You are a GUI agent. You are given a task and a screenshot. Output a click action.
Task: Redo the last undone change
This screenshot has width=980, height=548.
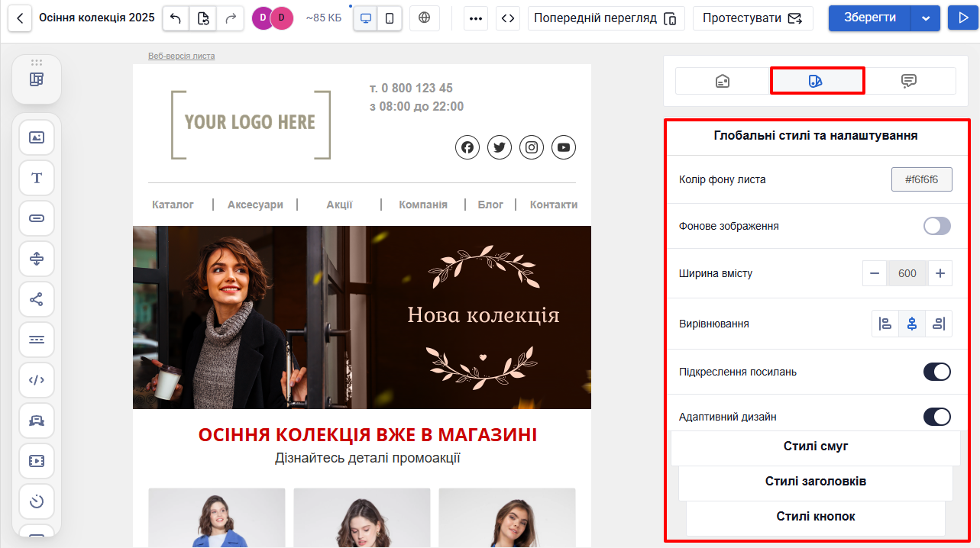[231, 18]
